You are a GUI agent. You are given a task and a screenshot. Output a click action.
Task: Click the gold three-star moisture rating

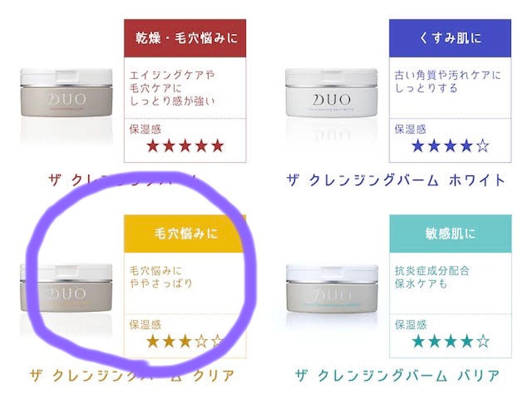coord(185,341)
